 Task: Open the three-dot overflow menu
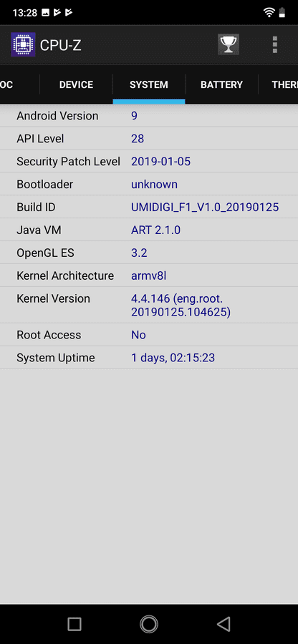[275, 44]
